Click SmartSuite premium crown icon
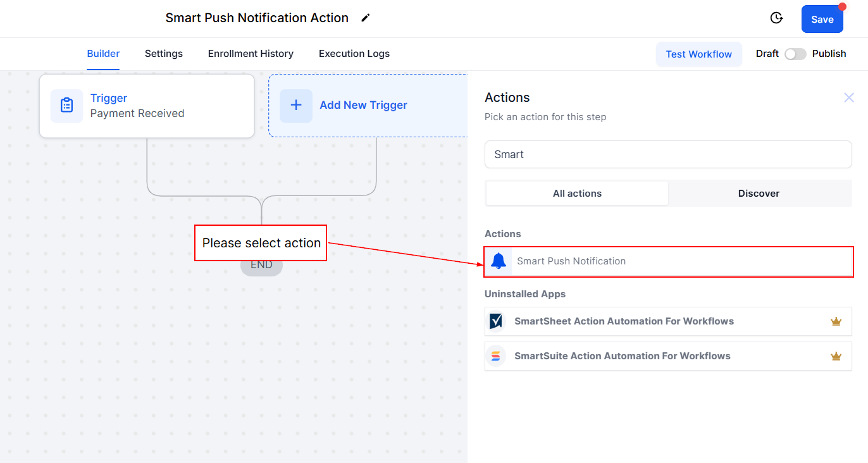The height and width of the screenshot is (463, 868). (x=836, y=356)
